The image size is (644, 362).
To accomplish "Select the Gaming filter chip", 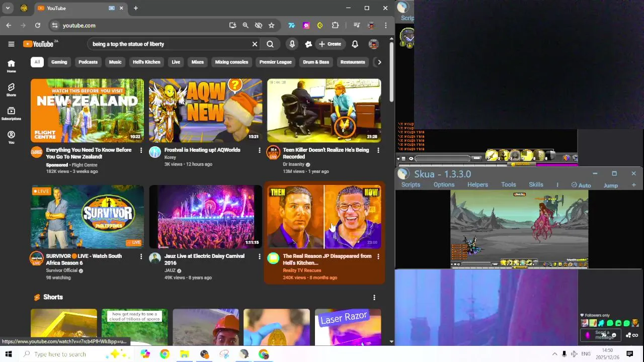I will 59,62.
